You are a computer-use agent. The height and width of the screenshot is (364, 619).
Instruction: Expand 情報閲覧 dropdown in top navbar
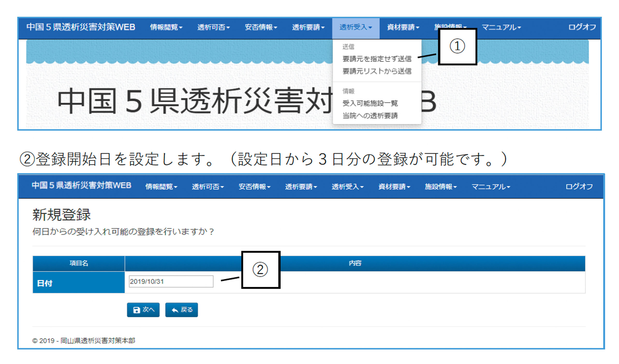(x=166, y=27)
